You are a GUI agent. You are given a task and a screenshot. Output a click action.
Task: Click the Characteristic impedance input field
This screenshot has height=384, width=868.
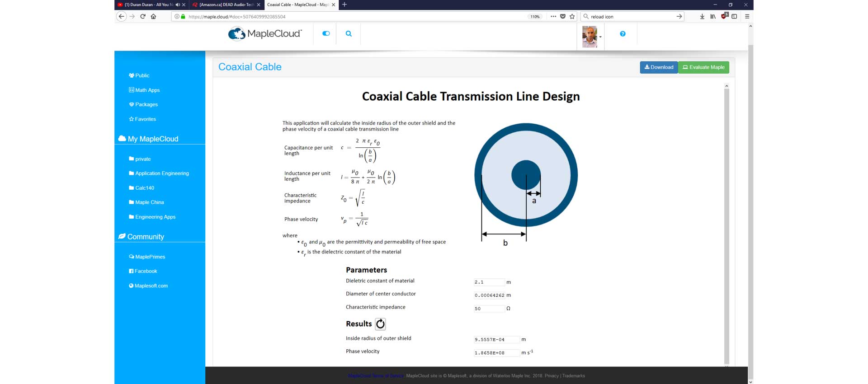pos(489,309)
